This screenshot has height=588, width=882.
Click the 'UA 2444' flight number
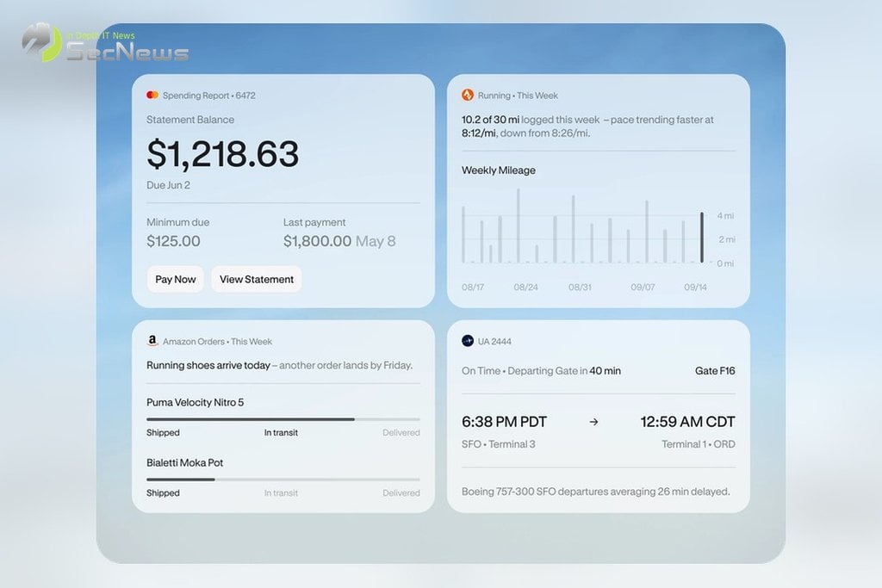click(494, 341)
